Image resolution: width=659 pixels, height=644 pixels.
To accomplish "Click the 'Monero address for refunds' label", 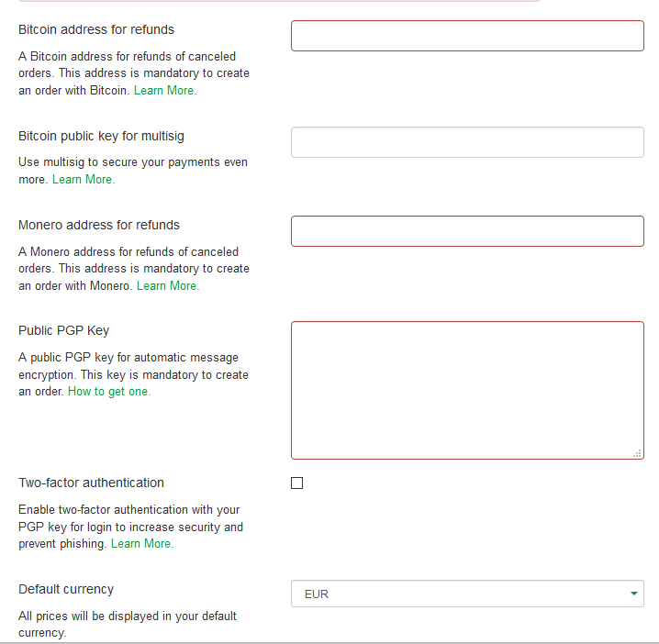I will [99, 225].
